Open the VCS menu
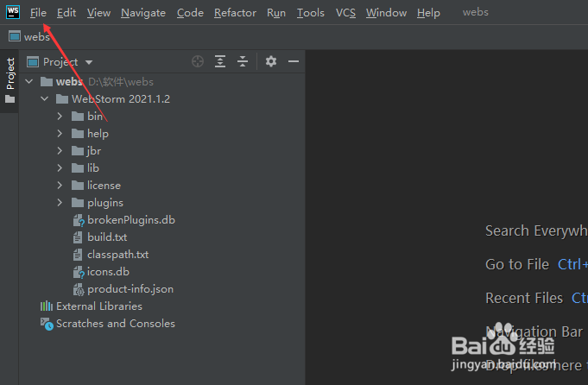 pos(345,13)
